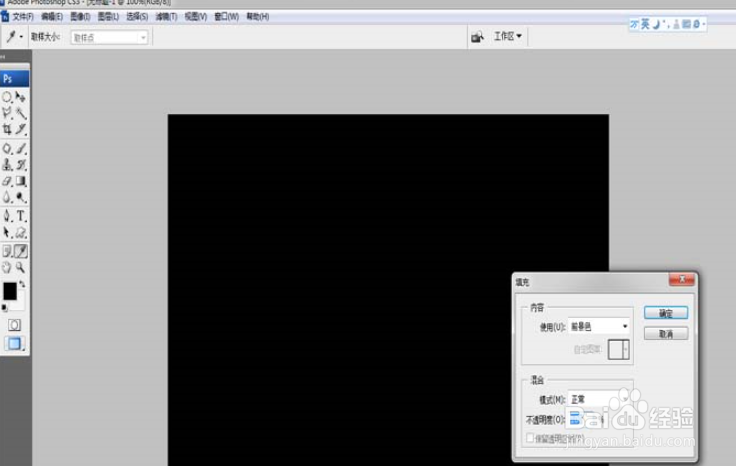736x466 pixels.
Task: Open Adobe Bridge from options bar
Action: tap(477, 37)
